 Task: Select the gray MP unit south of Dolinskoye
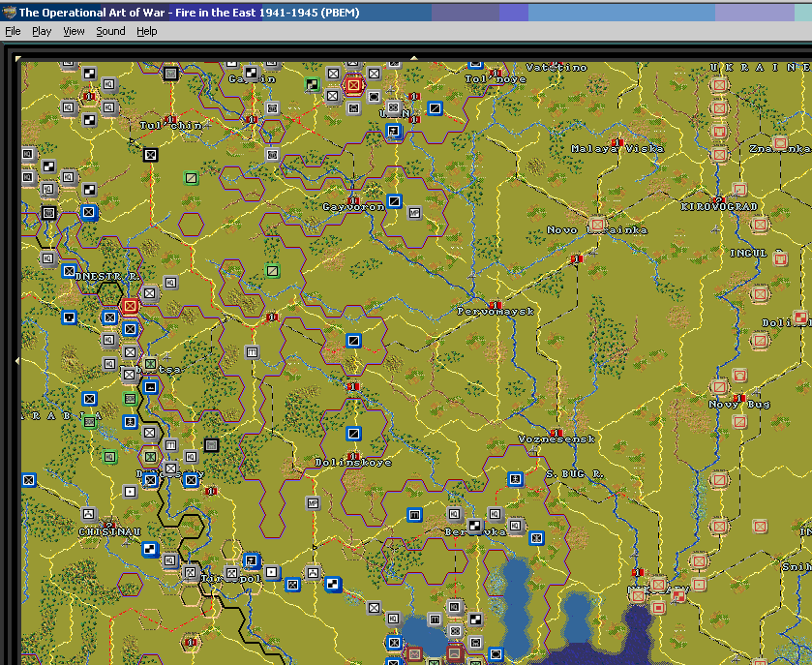[x=313, y=502]
